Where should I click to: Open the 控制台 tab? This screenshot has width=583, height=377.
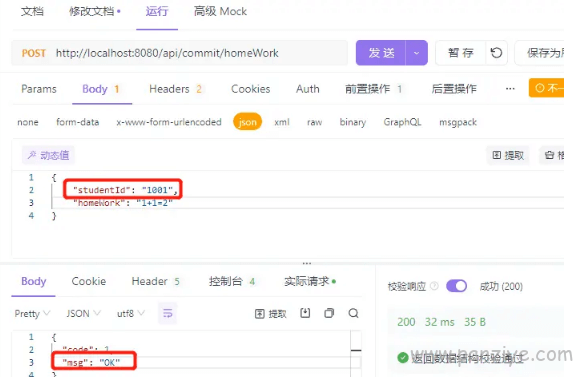(x=232, y=281)
